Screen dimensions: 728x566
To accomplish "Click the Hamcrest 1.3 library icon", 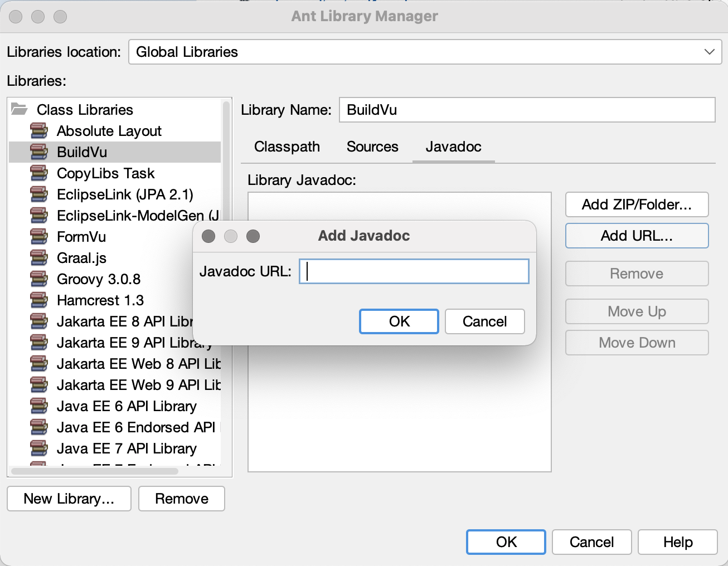I will [38, 300].
